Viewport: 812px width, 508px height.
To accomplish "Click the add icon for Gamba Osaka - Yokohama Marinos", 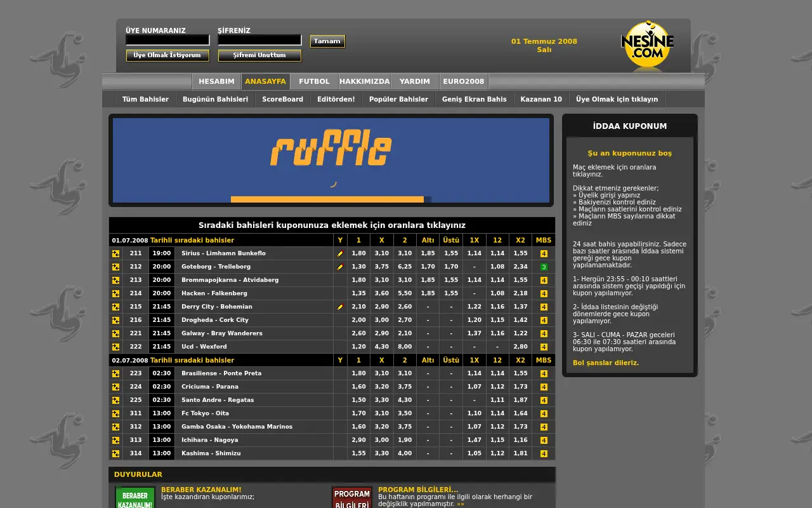I will coord(115,427).
